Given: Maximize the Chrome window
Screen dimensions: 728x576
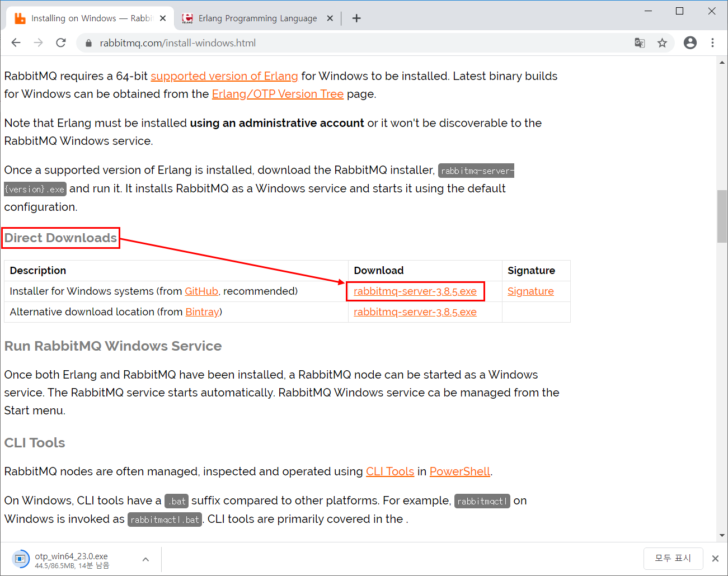Looking at the screenshot, I should coord(680,11).
